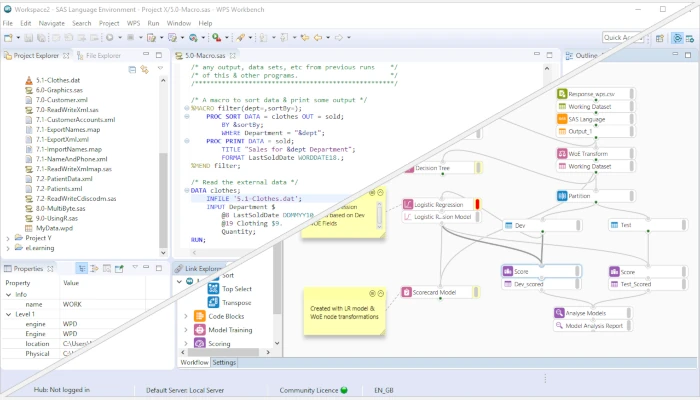Viewport: 700px width, 400px height.
Task: Select the SAS Language node icon
Action: tap(562, 119)
